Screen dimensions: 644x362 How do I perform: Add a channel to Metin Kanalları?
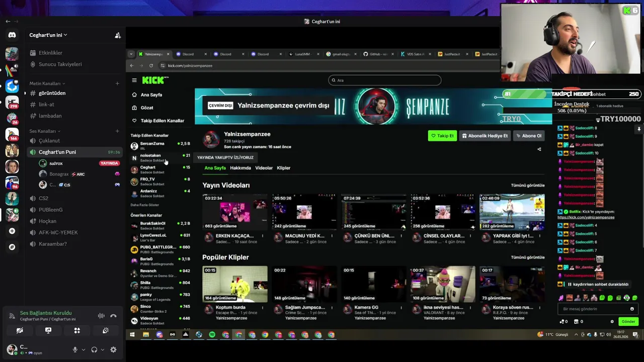tap(117, 83)
